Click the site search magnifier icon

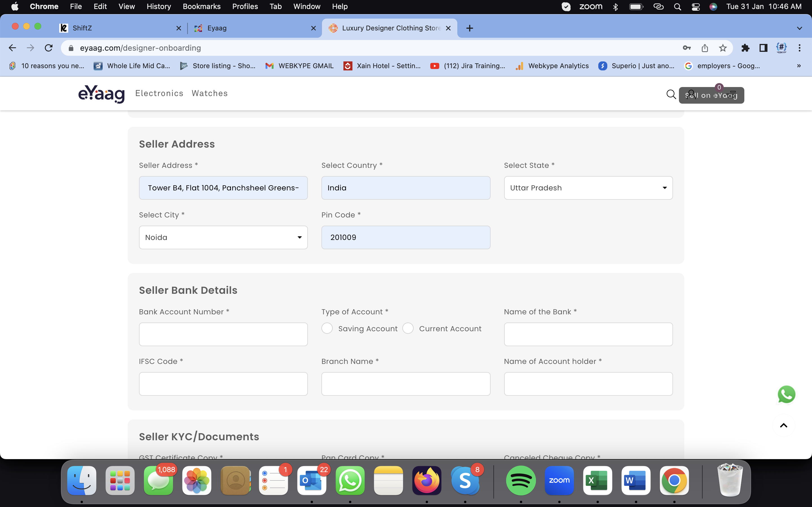(x=671, y=95)
